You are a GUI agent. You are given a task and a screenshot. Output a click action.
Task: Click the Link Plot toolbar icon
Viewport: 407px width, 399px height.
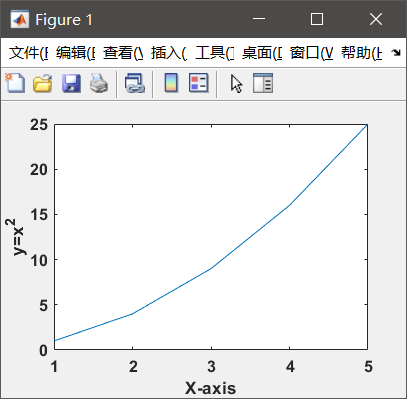pos(135,83)
